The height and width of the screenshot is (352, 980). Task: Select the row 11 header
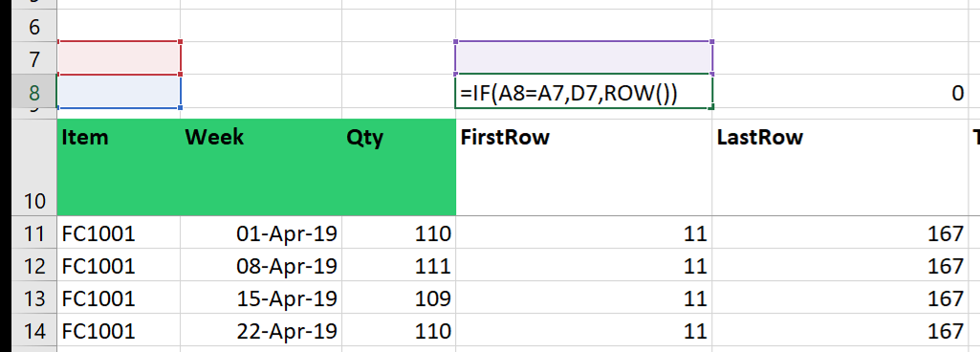click(33, 233)
